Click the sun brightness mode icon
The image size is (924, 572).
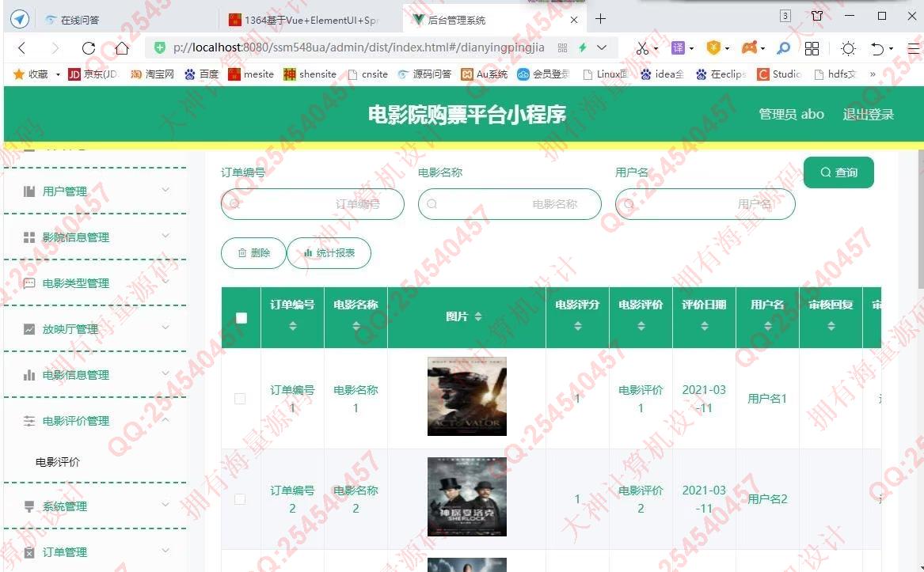click(x=848, y=48)
